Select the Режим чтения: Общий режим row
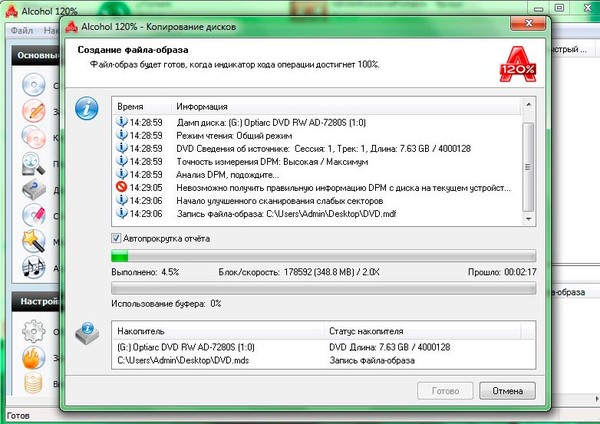 click(318, 135)
